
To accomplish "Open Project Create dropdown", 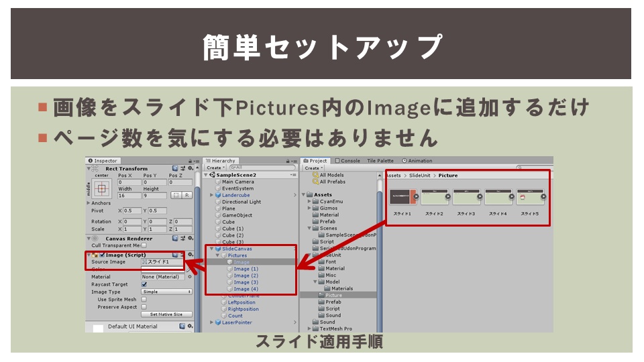I will tap(314, 168).
